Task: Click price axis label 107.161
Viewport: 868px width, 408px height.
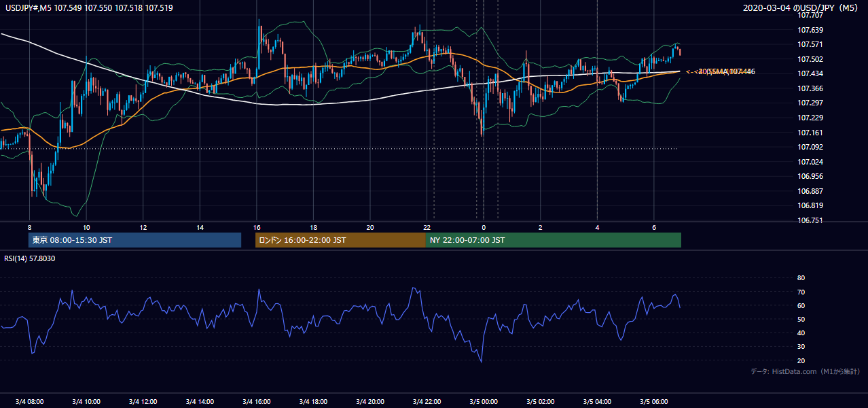Action: pos(810,133)
